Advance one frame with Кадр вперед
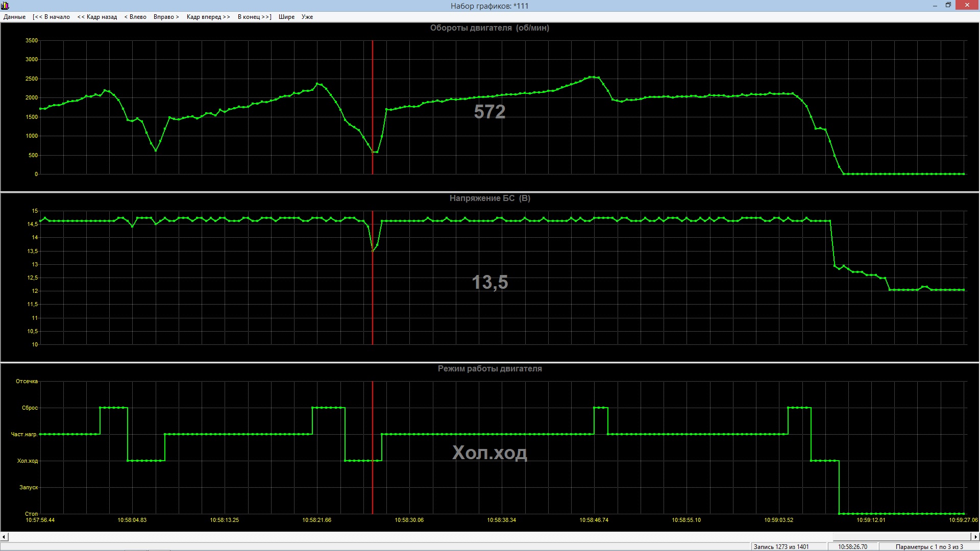980x551 pixels. tap(208, 17)
